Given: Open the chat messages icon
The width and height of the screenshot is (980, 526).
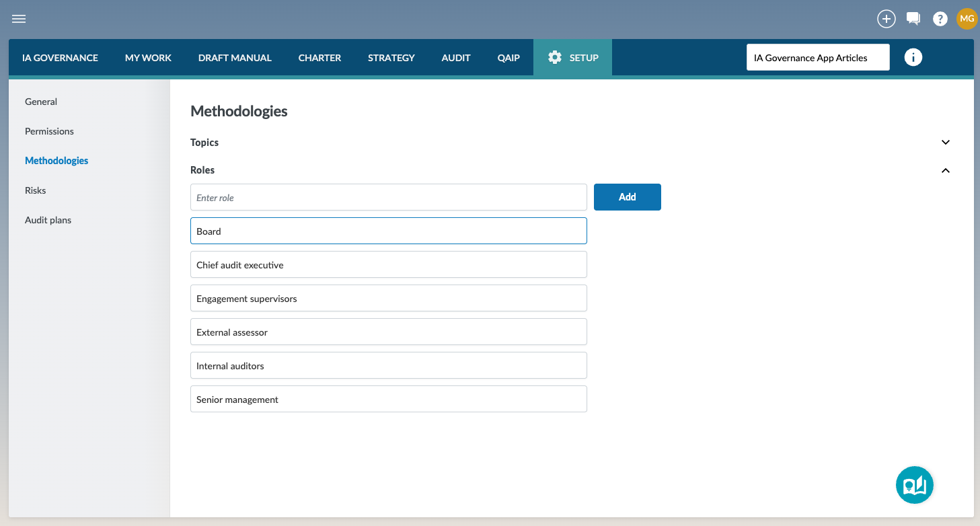Looking at the screenshot, I should [x=913, y=19].
